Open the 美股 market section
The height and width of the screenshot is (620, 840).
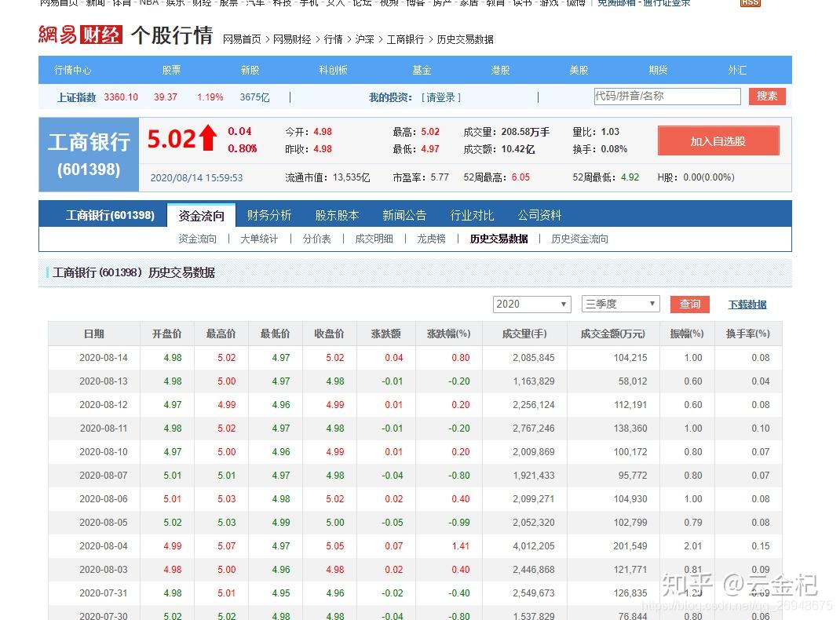578,69
